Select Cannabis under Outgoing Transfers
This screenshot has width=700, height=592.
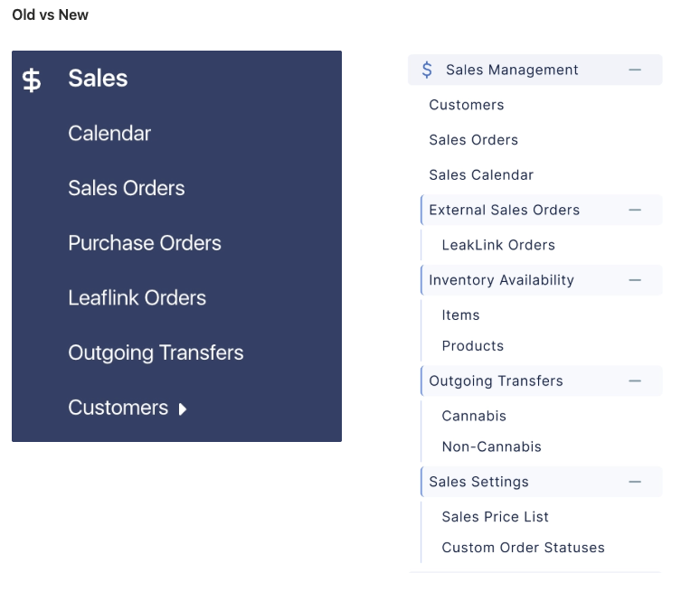click(x=474, y=416)
